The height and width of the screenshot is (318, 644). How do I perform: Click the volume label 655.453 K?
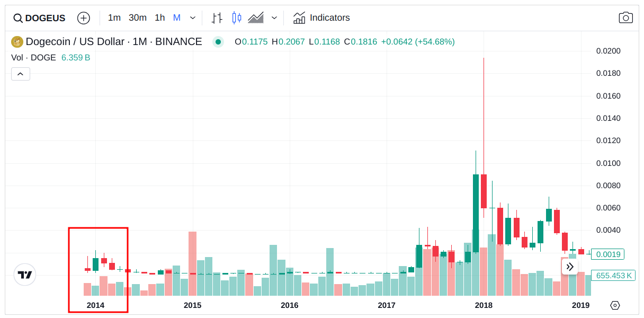(x=614, y=276)
